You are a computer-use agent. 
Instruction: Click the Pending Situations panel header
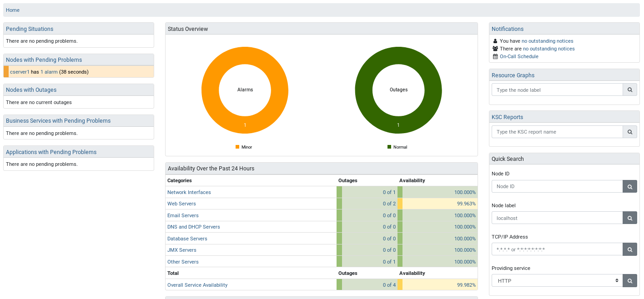(x=30, y=29)
